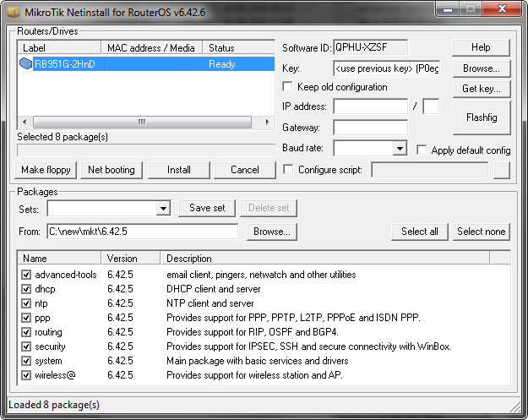The image size is (528, 420).
Task: Enable Configure script checkbox
Action: coord(288,169)
